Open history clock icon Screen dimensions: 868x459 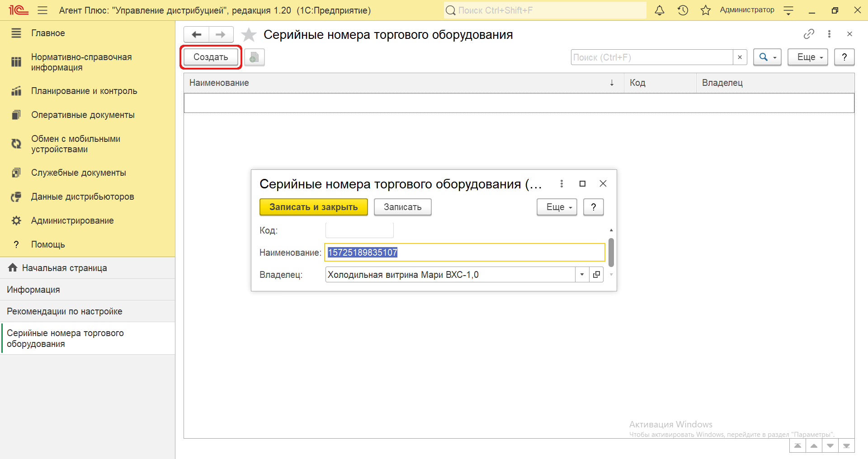point(683,10)
